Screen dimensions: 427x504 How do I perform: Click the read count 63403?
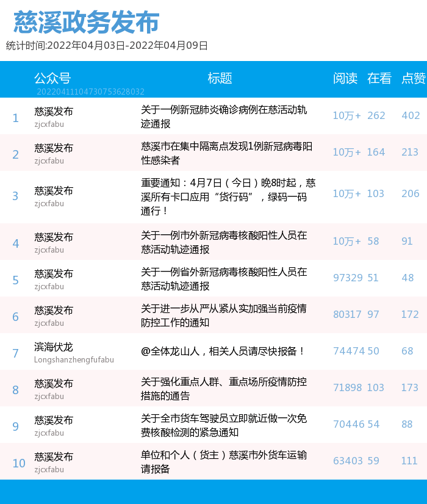(x=348, y=461)
